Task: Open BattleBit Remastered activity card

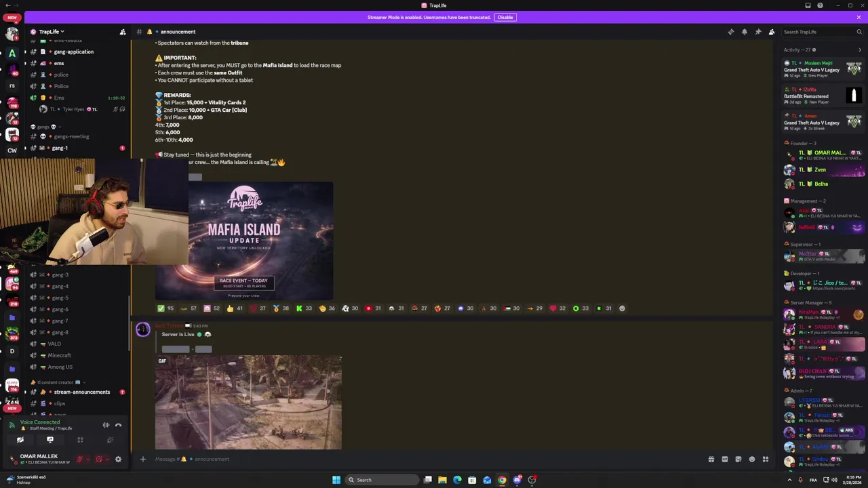Action: [823, 96]
